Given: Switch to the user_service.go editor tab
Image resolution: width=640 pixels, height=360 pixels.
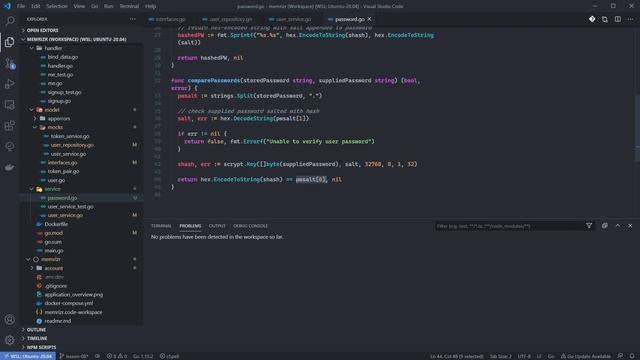Looking at the screenshot, I should [x=293, y=19].
